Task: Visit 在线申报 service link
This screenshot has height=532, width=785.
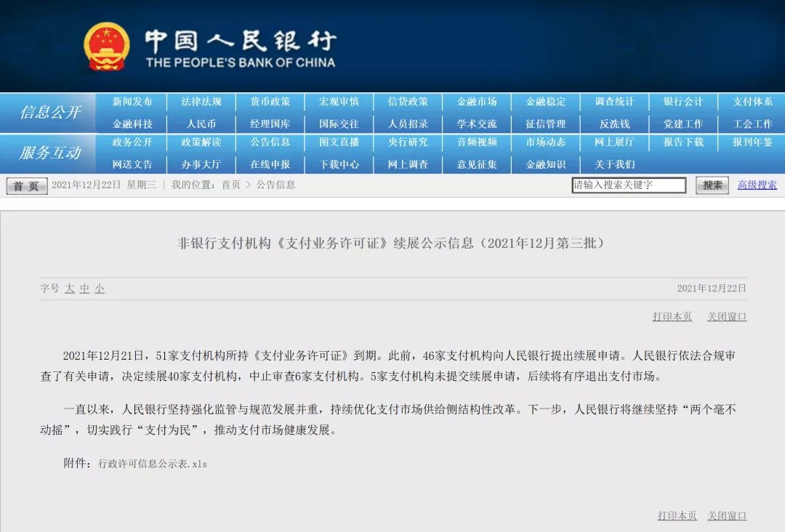Action: (x=270, y=164)
